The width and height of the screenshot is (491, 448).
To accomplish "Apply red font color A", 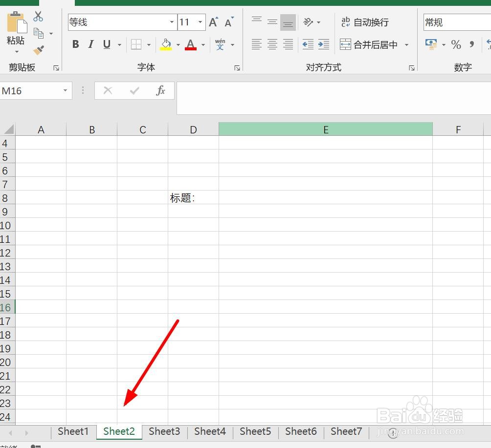I will point(191,44).
